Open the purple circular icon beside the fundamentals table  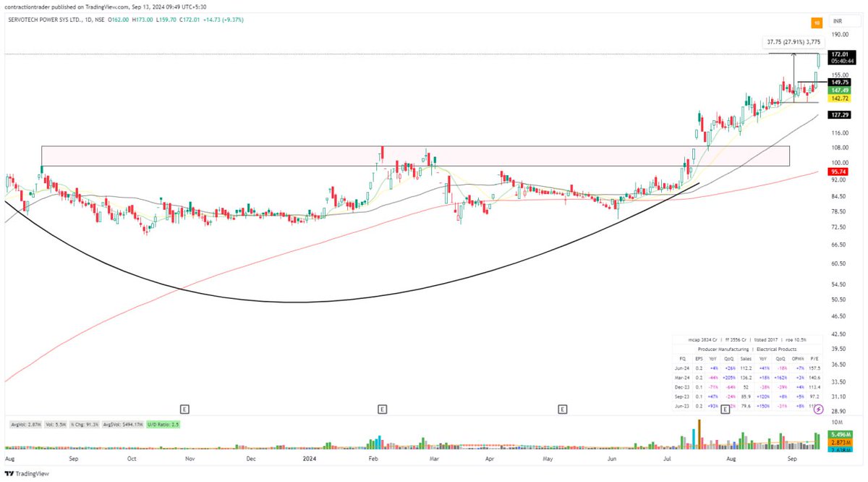point(818,409)
